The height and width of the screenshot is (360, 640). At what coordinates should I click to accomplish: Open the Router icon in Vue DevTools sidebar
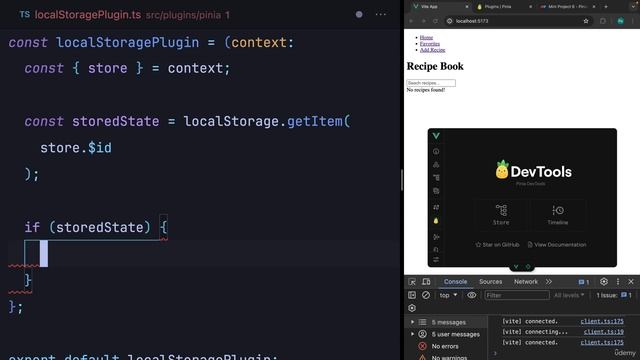pos(436,207)
